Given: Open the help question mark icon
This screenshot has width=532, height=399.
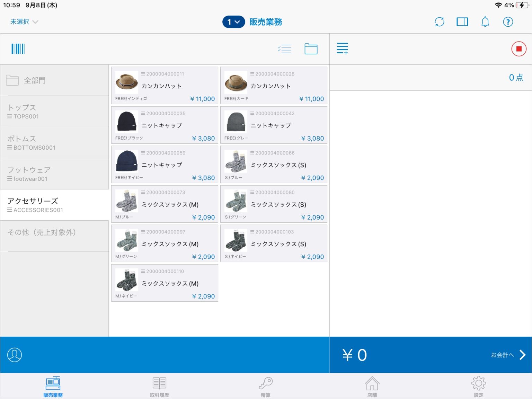Looking at the screenshot, I should (x=508, y=22).
